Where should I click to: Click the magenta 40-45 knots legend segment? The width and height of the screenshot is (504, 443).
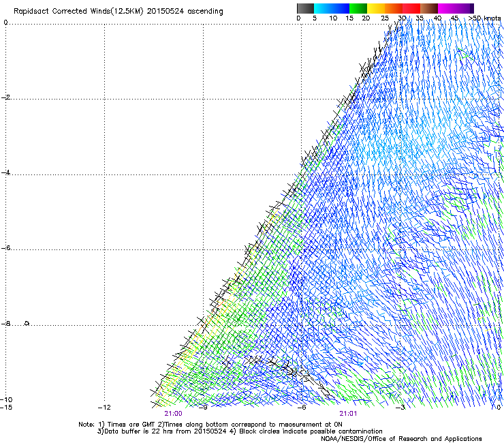[447, 8]
